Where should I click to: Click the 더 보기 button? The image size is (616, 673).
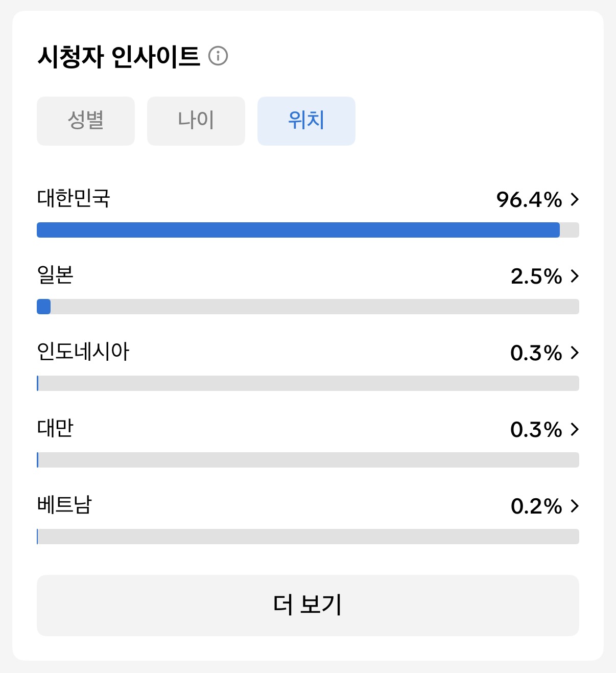pyautogui.click(x=308, y=606)
